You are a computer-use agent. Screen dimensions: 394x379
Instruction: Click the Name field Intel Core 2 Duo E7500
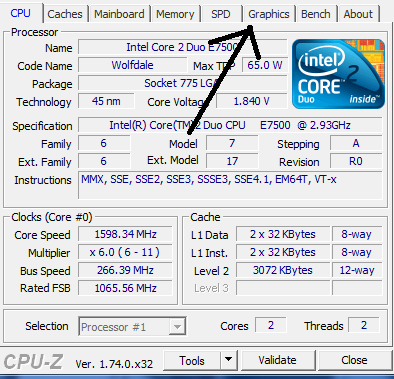coord(183,47)
